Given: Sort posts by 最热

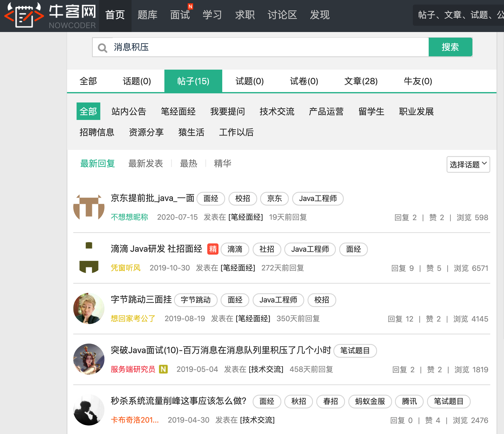Looking at the screenshot, I should (x=189, y=164).
